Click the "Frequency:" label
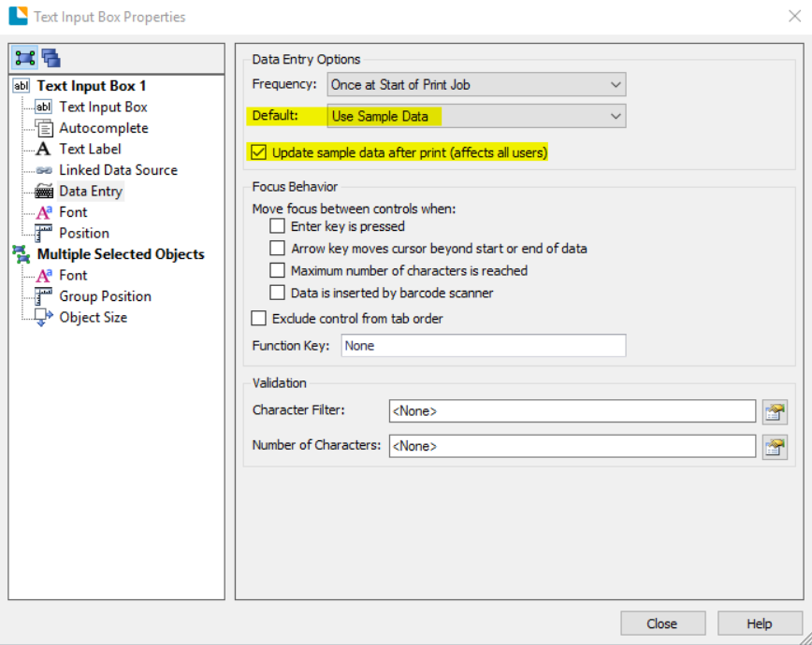The width and height of the screenshot is (812, 645). pos(284,84)
